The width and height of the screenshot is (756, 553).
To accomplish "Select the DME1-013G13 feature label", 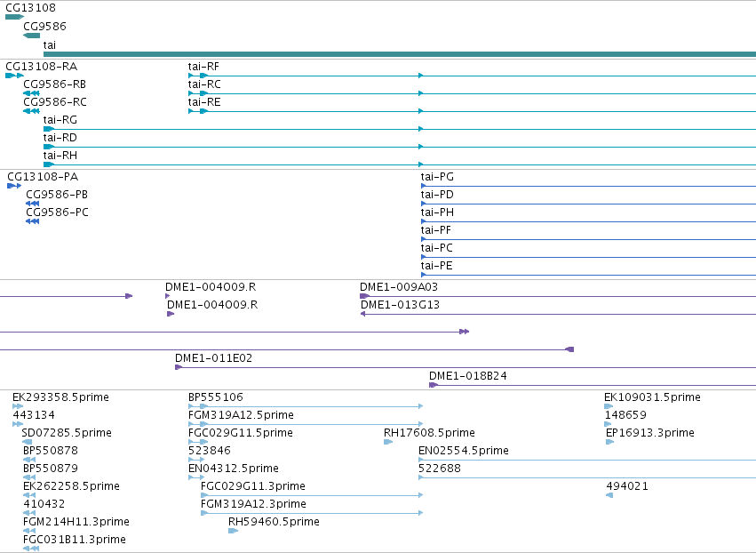I will pyautogui.click(x=400, y=305).
